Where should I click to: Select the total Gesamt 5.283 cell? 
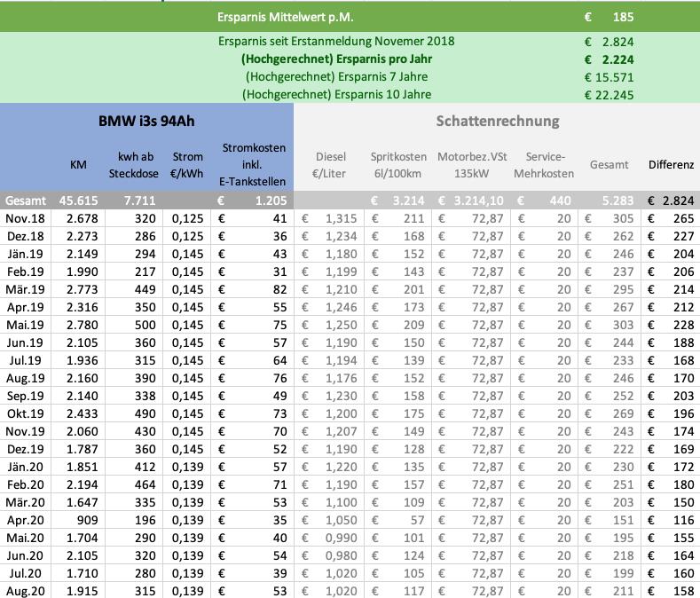617,201
